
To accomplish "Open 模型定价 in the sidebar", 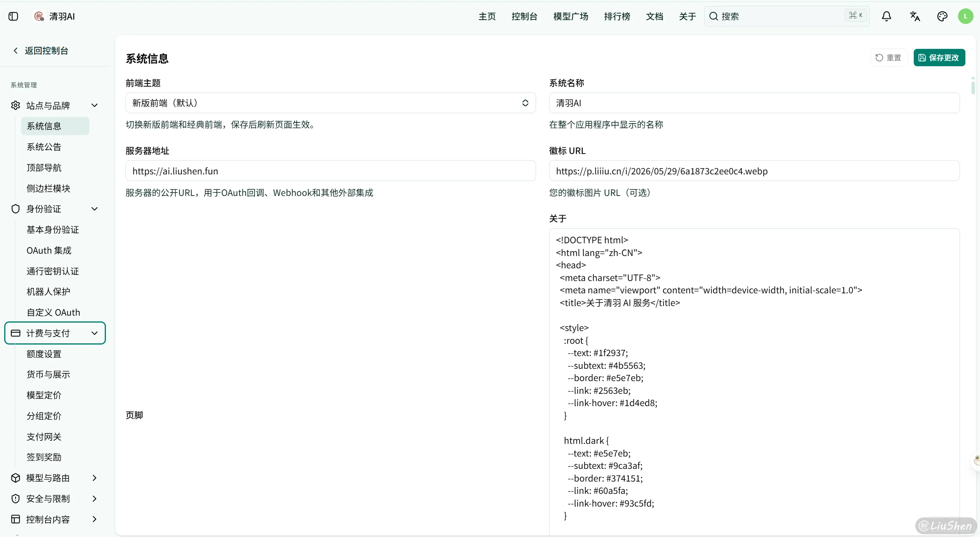I will tap(44, 395).
